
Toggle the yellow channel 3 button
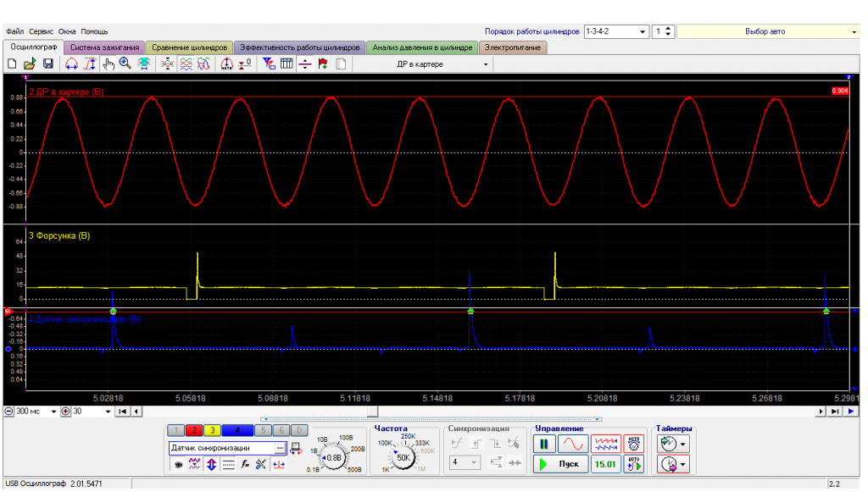point(213,430)
